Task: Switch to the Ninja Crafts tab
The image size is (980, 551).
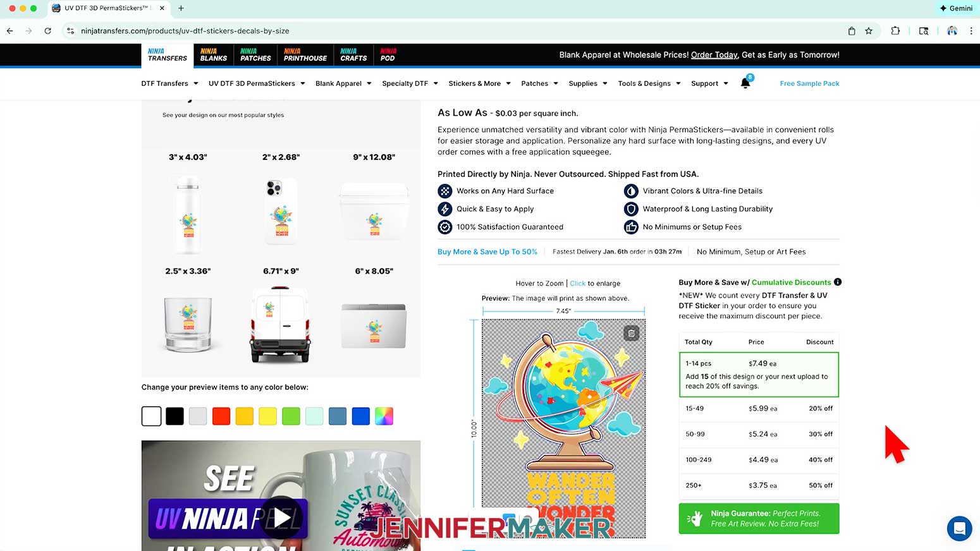Action: [x=353, y=55]
